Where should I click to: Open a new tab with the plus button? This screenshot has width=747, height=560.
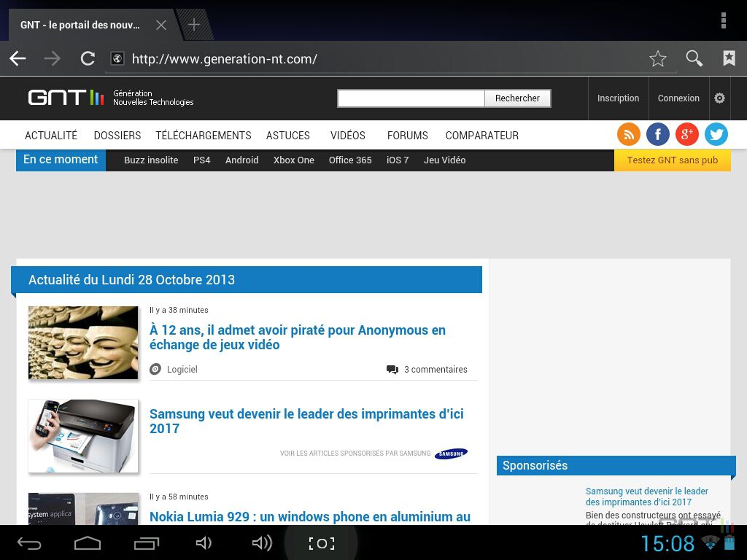(x=194, y=25)
